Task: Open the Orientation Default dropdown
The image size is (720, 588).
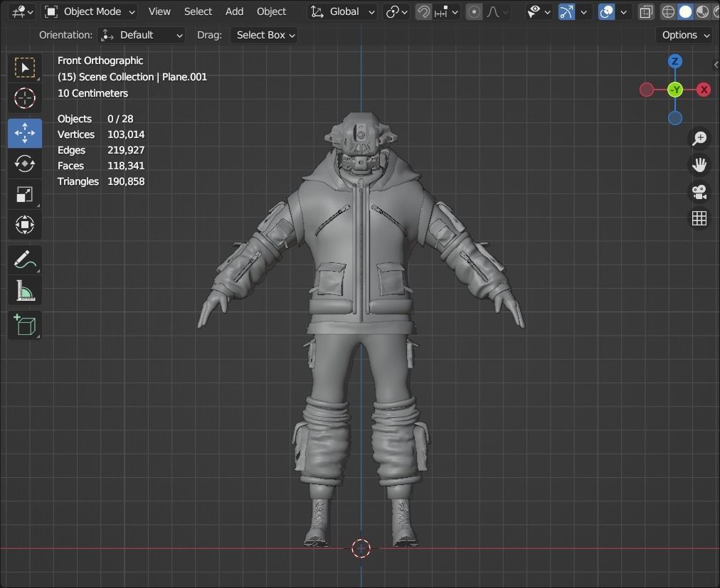Action: pos(142,36)
